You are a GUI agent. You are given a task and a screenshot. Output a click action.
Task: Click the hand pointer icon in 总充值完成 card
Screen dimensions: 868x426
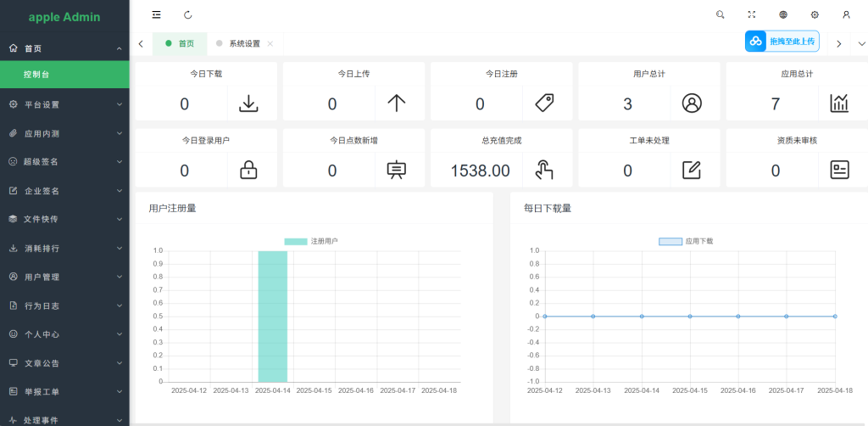(544, 170)
